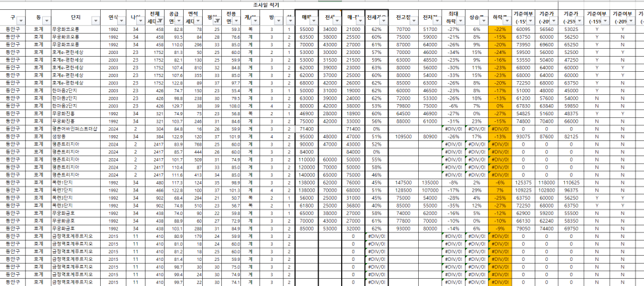Screen dimensions: 644x286
Task: Open the 구 column filter dropdown
Action: (21, 20)
